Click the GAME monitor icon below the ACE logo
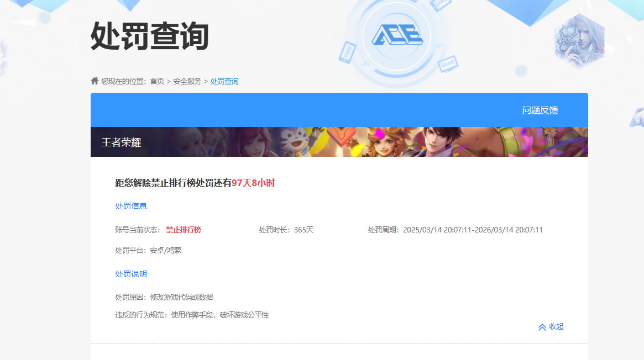This screenshot has width=644, height=360. pos(448,65)
